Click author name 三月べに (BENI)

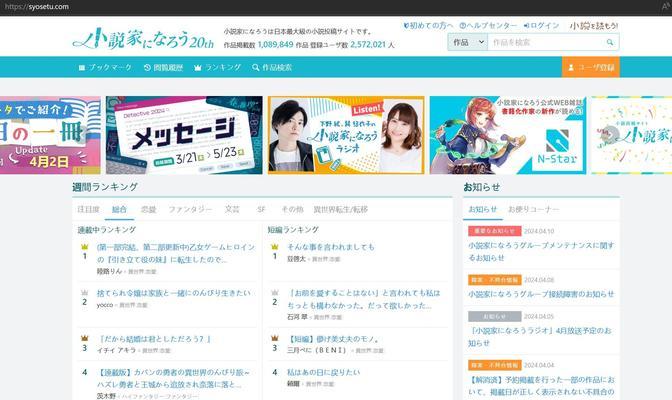(317, 350)
